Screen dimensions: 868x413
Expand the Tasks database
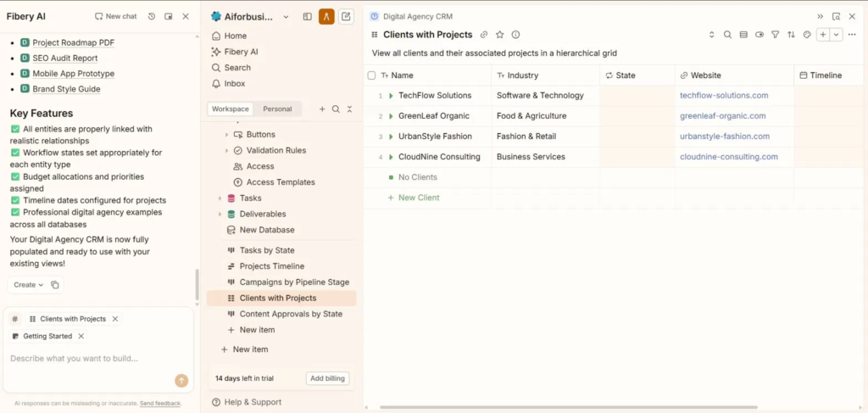click(220, 198)
